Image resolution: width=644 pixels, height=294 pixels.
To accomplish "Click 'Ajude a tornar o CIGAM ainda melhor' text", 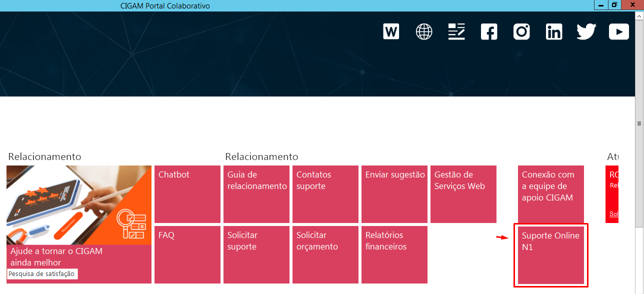I will [56, 257].
